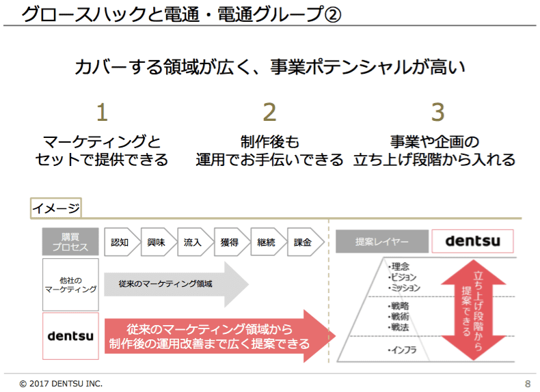The height and width of the screenshot is (392, 540).
Task: Select the 流入 process step
Action: pyautogui.click(x=195, y=242)
